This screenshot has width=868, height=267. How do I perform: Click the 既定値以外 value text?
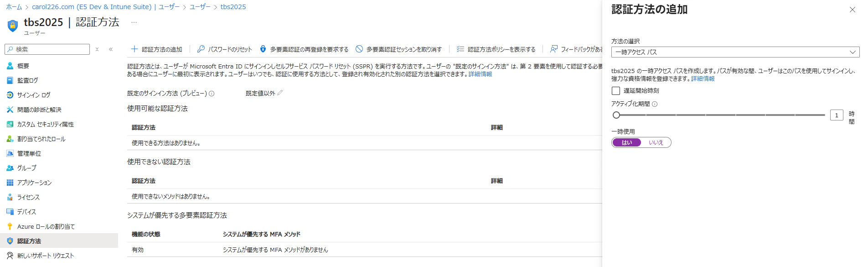tap(260, 93)
